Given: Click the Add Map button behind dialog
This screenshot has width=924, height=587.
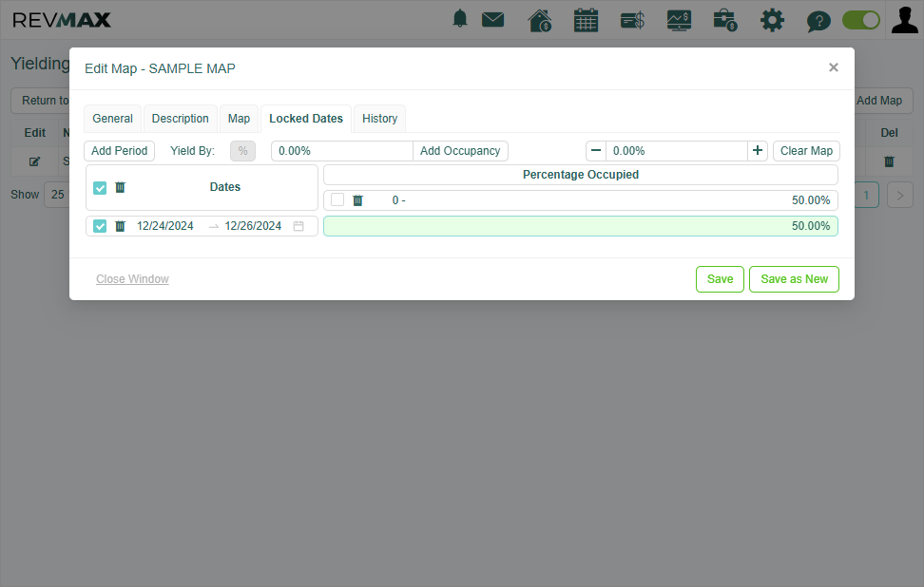Looking at the screenshot, I should coord(879,101).
